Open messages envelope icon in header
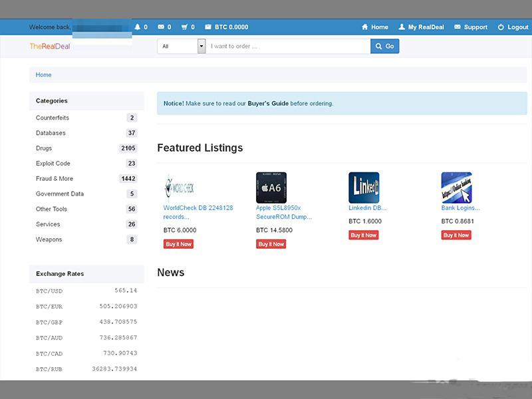Screen dimensions: 532x399 point(161,27)
